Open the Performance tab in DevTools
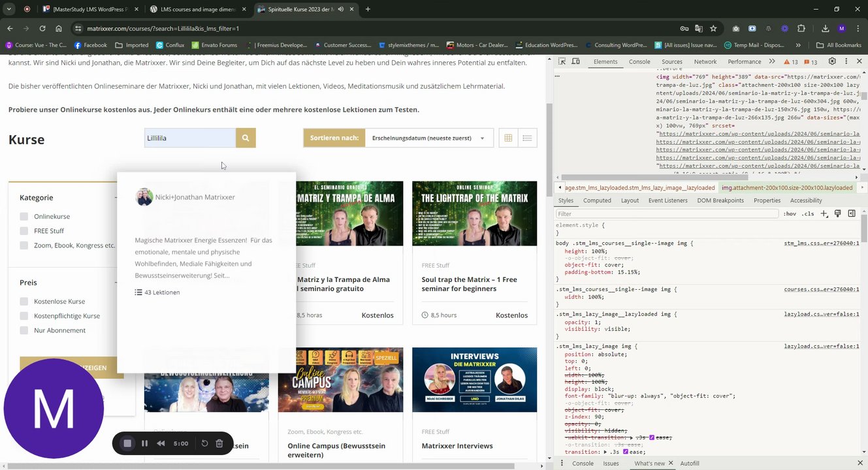The height and width of the screenshot is (470, 868). coord(745,61)
